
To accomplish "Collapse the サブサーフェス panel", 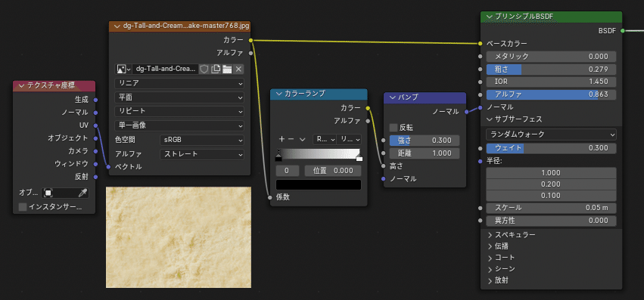I will [490, 119].
